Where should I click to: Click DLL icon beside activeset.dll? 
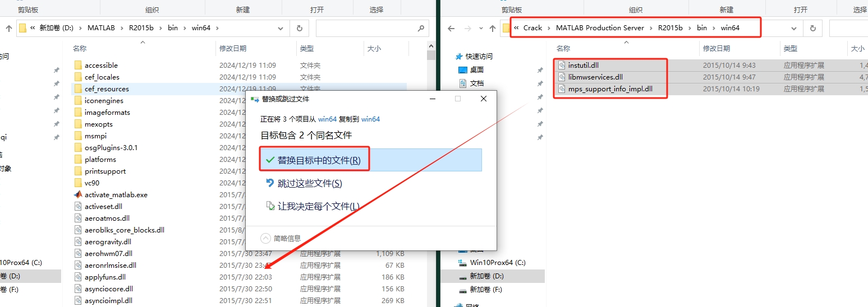(78, 206)
